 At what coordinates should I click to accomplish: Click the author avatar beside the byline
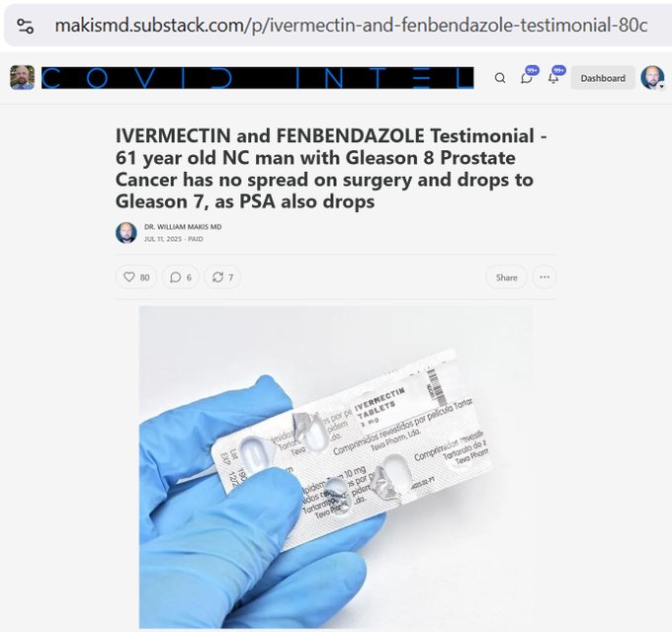126,232
